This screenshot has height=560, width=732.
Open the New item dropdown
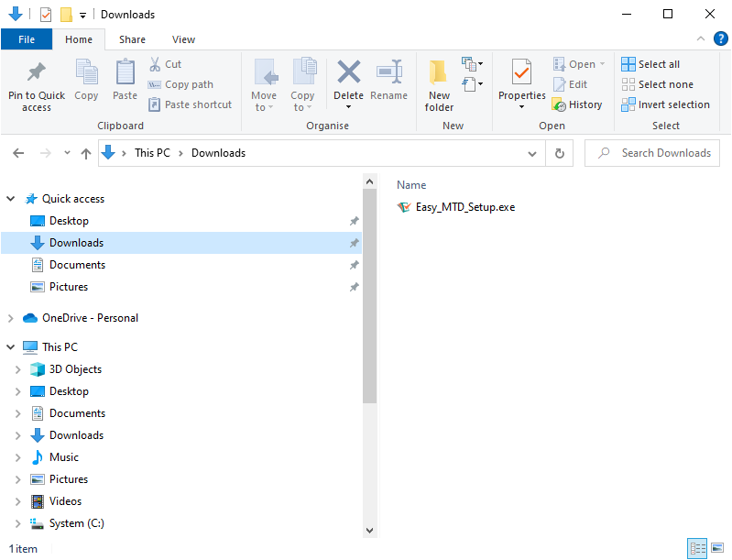pos(472,63)
